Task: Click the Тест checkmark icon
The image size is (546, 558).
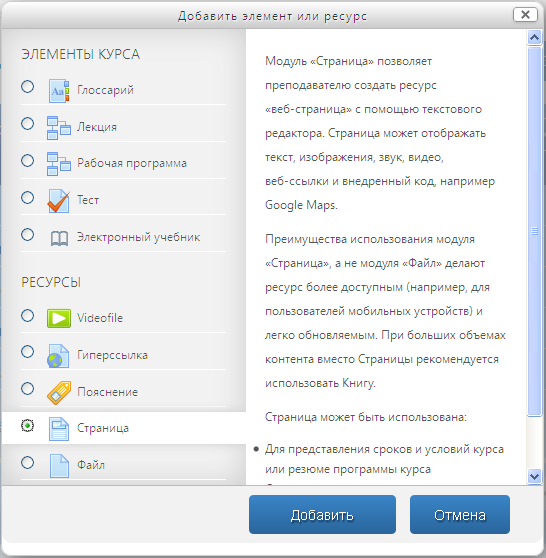Action: [x=59, y=201]
